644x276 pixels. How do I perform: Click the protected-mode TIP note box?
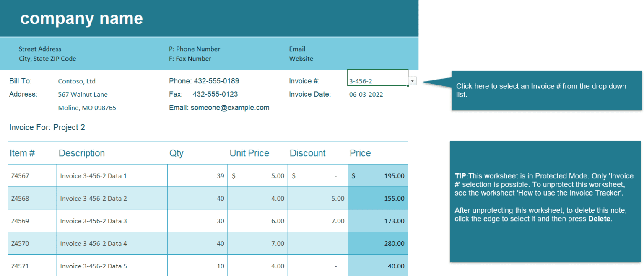click(545, 201)
